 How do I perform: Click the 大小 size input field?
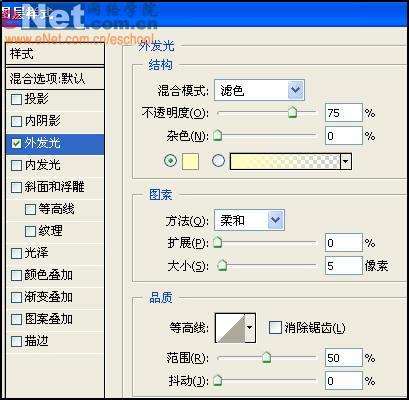tap(343, 266)
